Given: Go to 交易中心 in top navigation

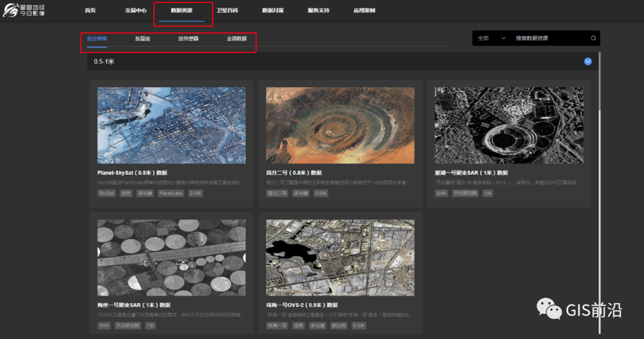Looking at the screenshot, I should point(136,10).
